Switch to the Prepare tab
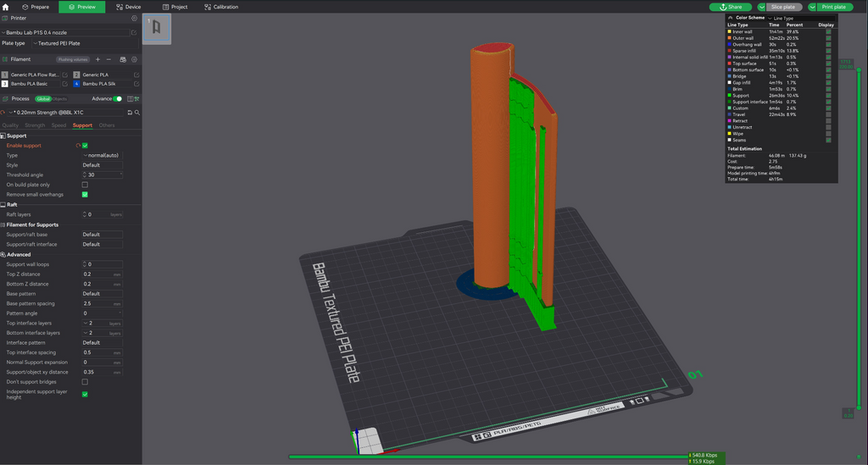This screenshot has width=868, height=465. click(x=36, y=7)
